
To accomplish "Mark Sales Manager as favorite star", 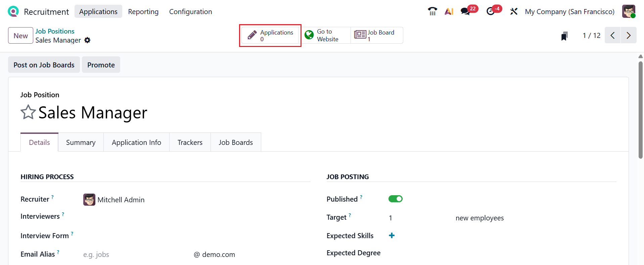I will click(28, 112).
